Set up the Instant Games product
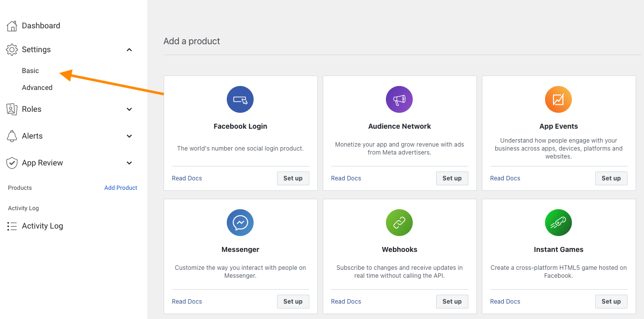 (x=611, y=302)
